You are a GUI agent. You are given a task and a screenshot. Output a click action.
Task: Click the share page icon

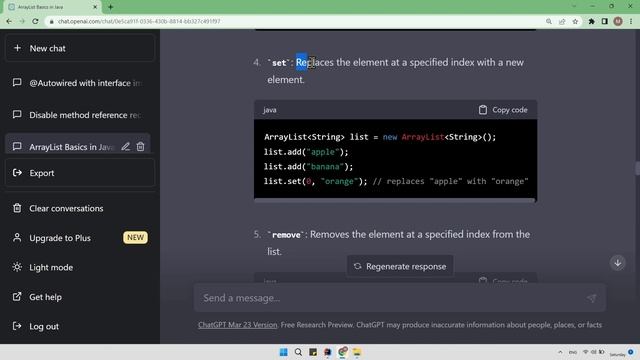(562, 21)
